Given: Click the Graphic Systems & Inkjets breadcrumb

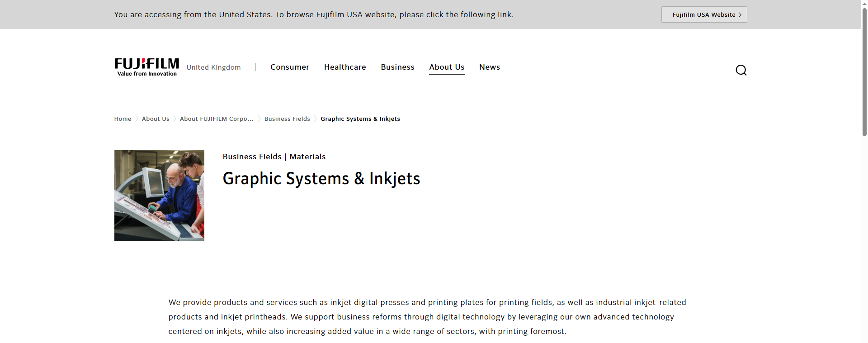Looking at the screenshot, I should click(360, 119).
